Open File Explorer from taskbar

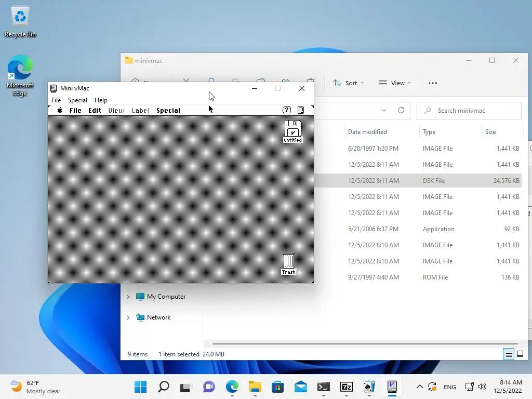pos(255,387)
